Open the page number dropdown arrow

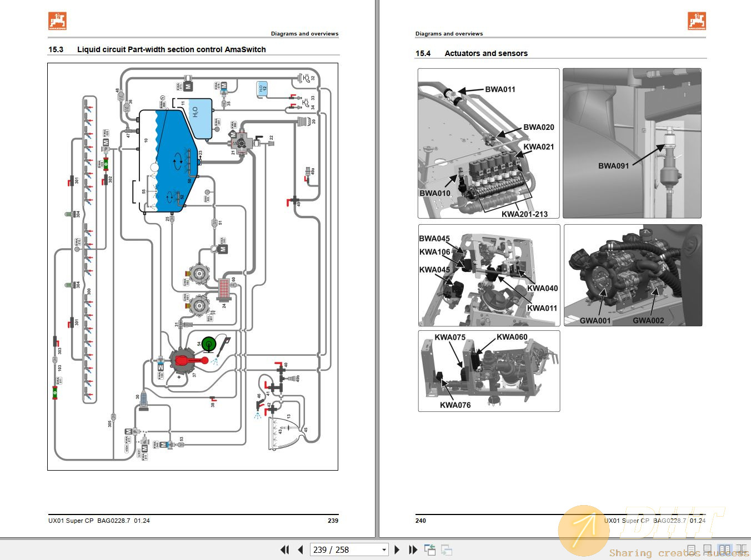pos(384,549)
